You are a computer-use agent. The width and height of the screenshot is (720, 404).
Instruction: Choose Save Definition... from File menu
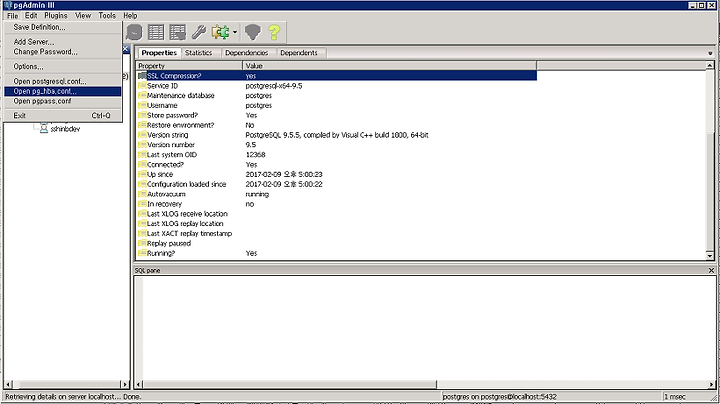(x=62, y=27)
